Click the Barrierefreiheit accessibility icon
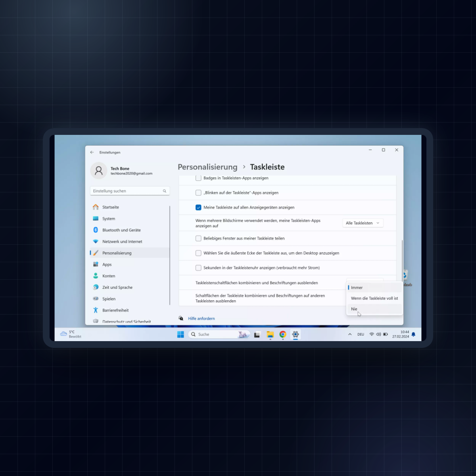This screenshot has width=476, height=476. point(96,310)
